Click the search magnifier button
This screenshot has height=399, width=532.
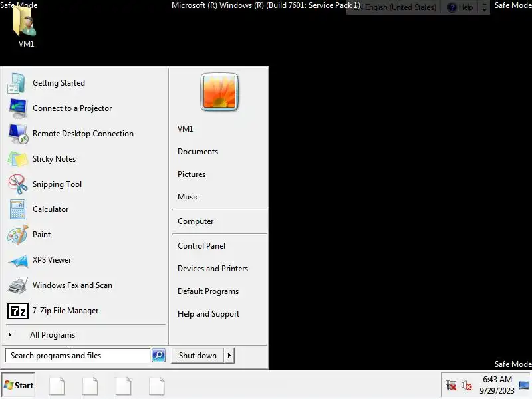[x=158, y=356]
